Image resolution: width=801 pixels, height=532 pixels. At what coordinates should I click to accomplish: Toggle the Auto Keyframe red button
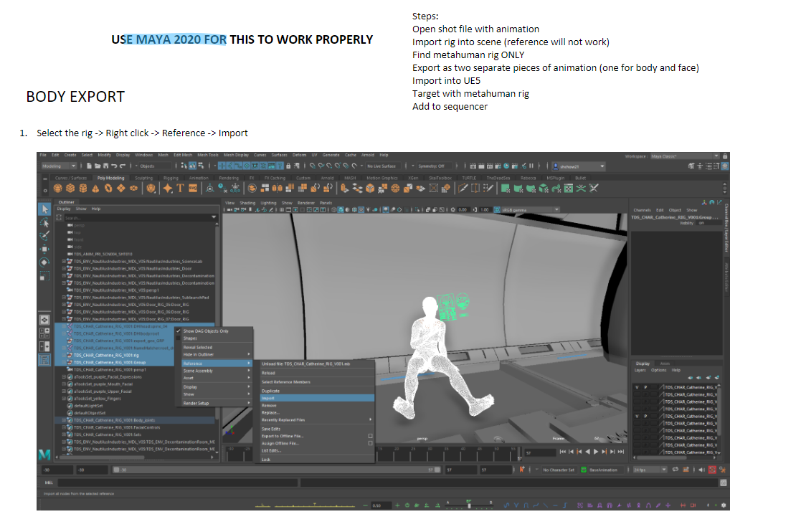712,470
